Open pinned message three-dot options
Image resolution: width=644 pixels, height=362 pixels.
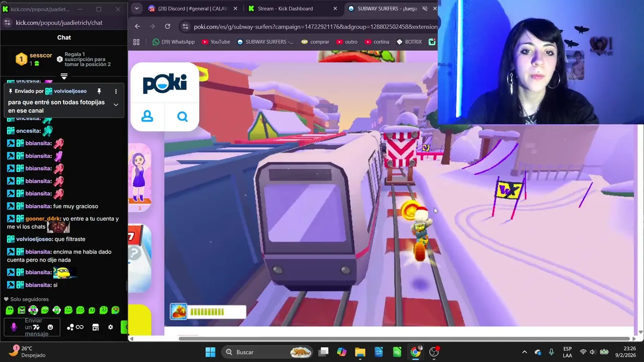(x=116, y=91)
